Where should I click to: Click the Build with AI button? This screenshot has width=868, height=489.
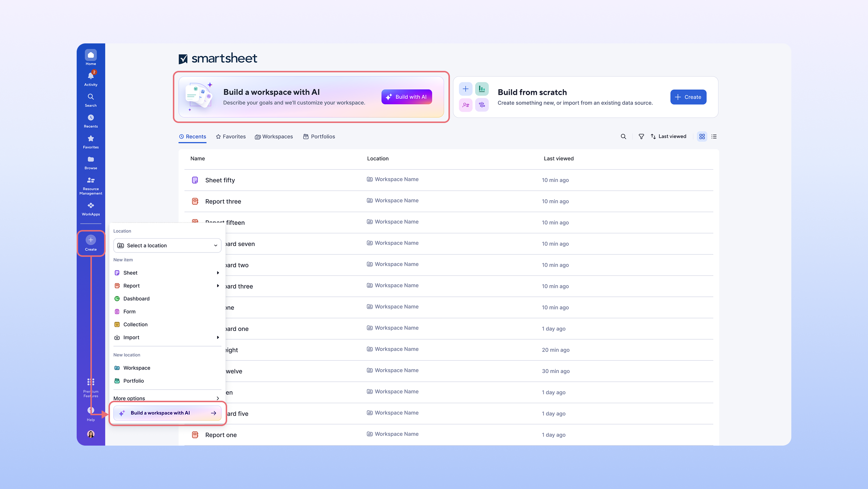point(407,97)
